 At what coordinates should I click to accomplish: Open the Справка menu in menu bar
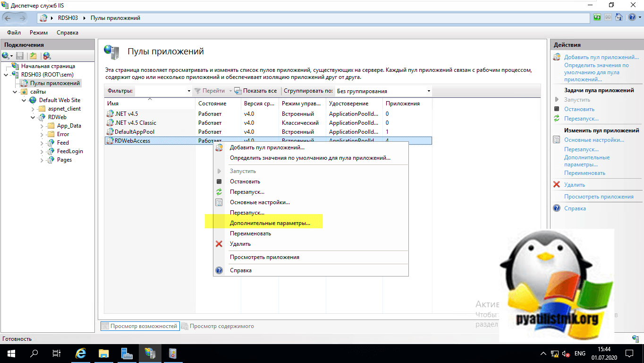[x=68, y=33]
